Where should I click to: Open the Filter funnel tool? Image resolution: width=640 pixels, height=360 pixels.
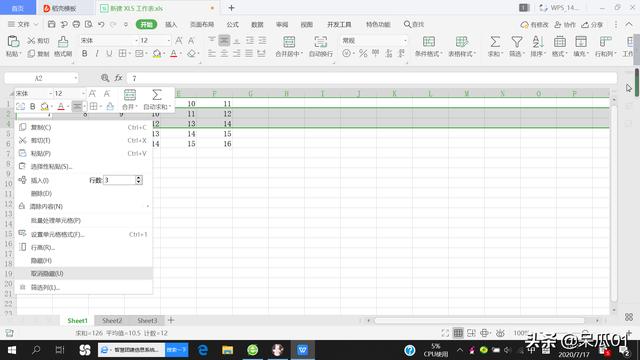(x=517, y=42)
